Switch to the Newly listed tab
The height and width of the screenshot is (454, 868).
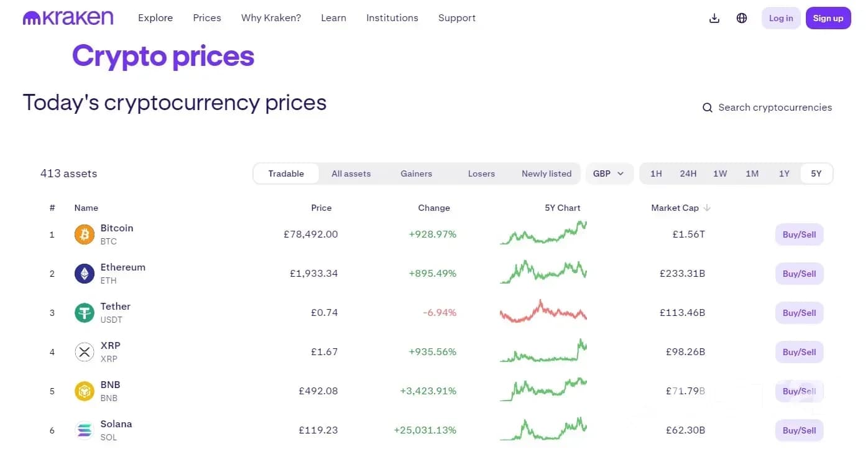(x=547, y=174)
